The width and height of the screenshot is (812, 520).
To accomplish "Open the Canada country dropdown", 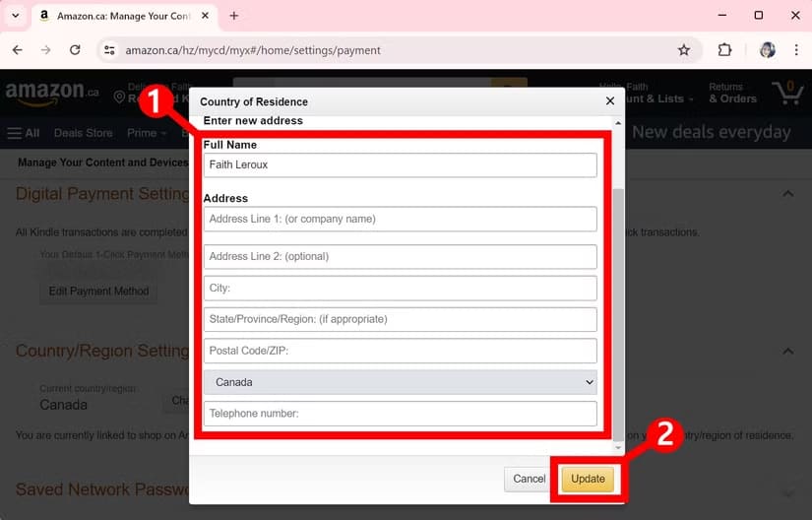I will tap(401, 382).
